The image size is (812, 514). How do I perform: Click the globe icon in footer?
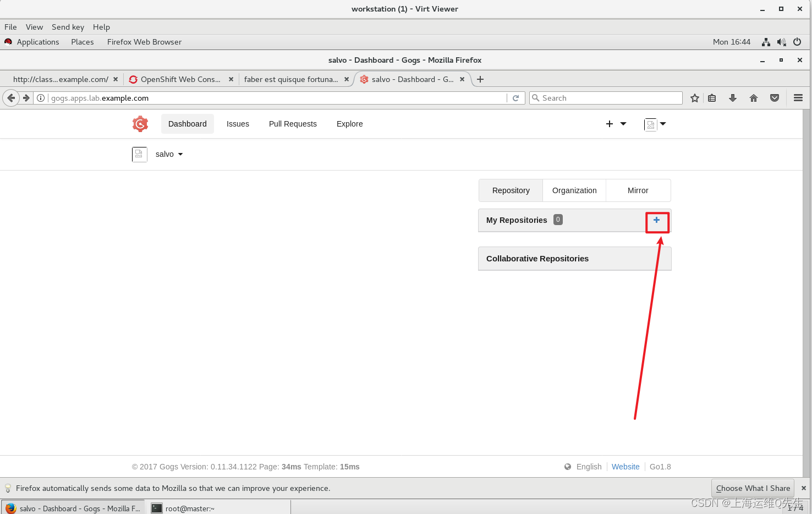[568, 467]
